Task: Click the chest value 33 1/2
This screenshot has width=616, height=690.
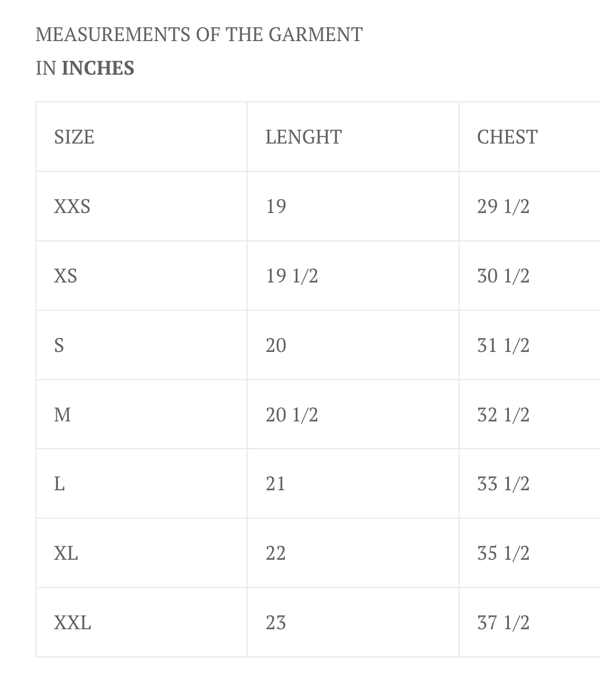Action: [503, 484]
